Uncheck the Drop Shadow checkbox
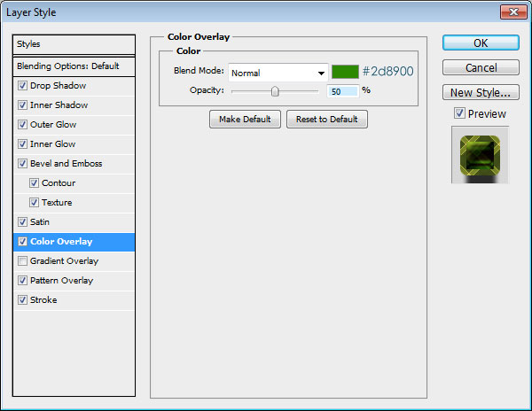The width and height of the screenshot is (532, 411). [22, 86]
